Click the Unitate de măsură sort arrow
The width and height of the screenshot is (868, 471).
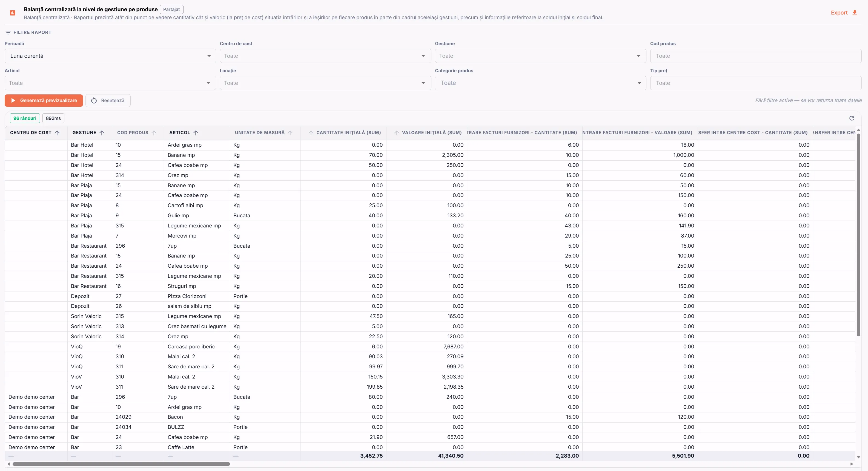(x=290, y=133)
